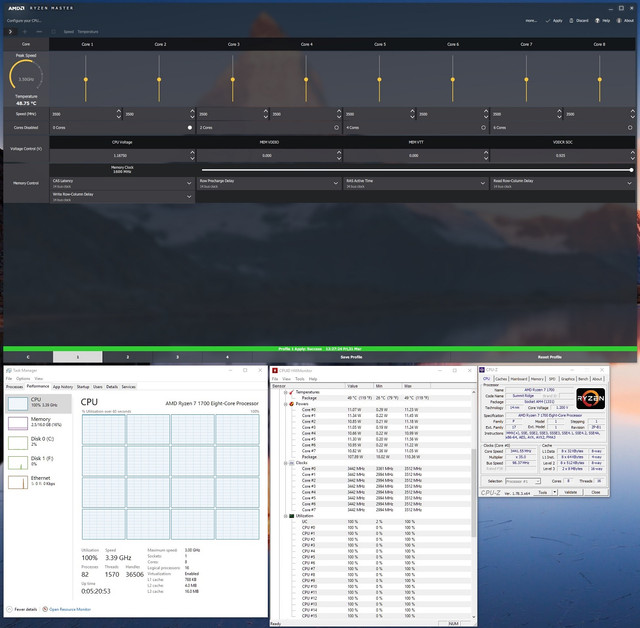Click the plus icon in Ryzen Master toolbar
Image resolution: width=640 pixels, height=628 pixels.
pyautogui.click(x=25, y=31)
